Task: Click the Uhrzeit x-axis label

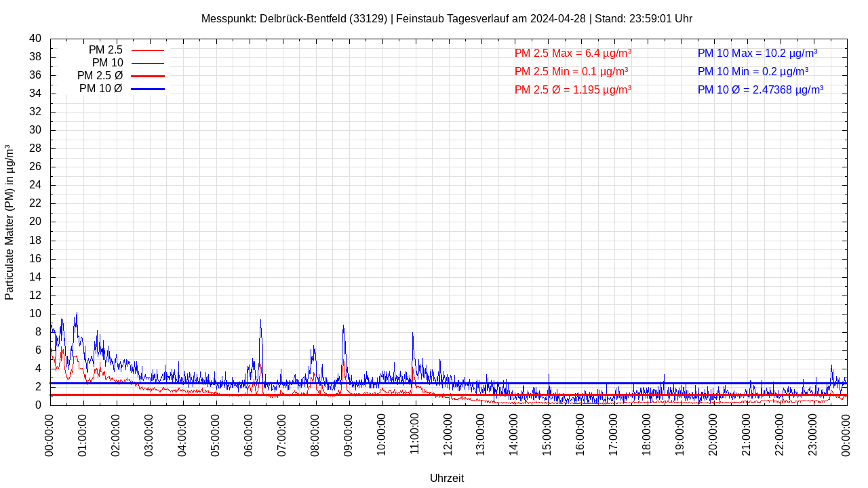Action: click(x=447, y=479)
